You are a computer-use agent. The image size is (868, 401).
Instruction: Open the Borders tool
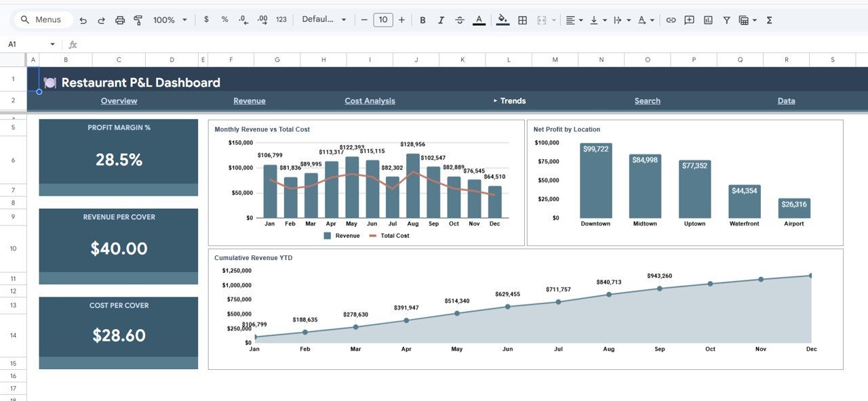tap(522, 20)
